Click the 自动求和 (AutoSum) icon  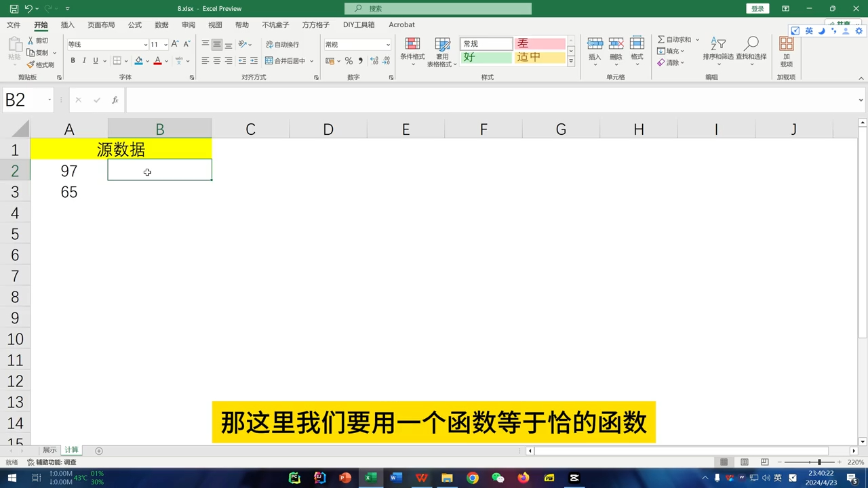[x=660, y=39]
